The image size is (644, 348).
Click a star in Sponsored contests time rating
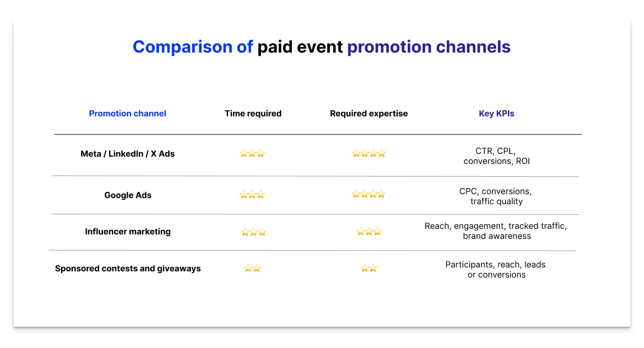click(252, 267)
